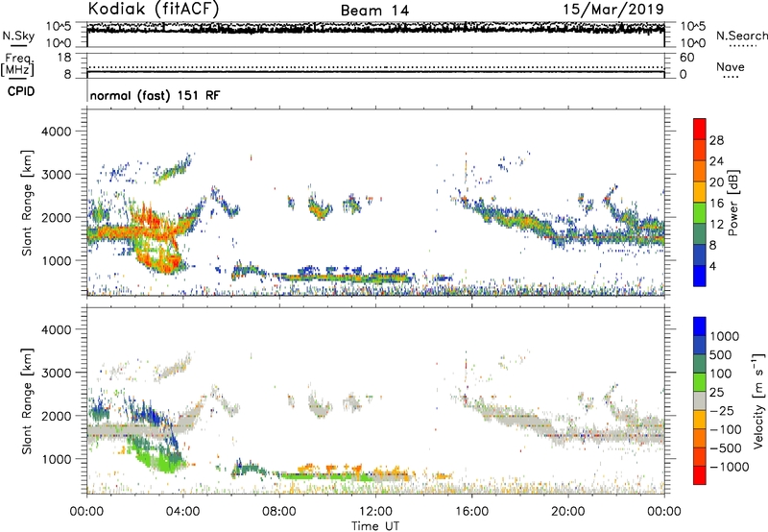Screen dimensions: 768x532
Task: Select the "Freq. [MHz]" axis label
Action: click(18, 64)
